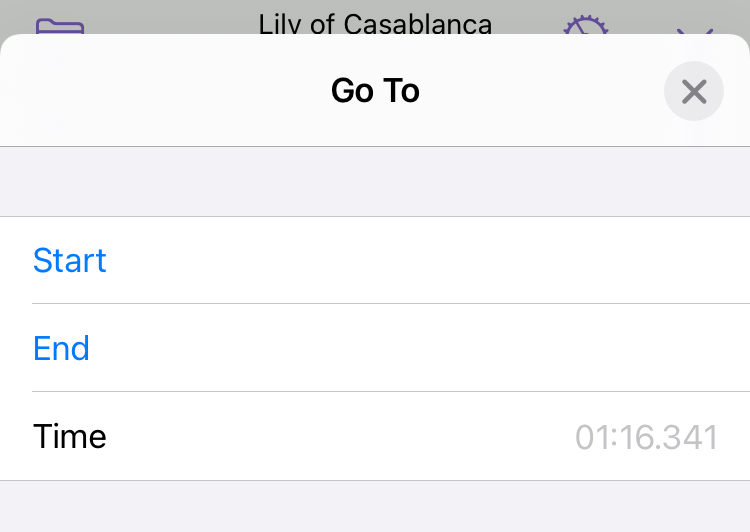Edit the 01:16.341 time value

click(x=646, y=437)
